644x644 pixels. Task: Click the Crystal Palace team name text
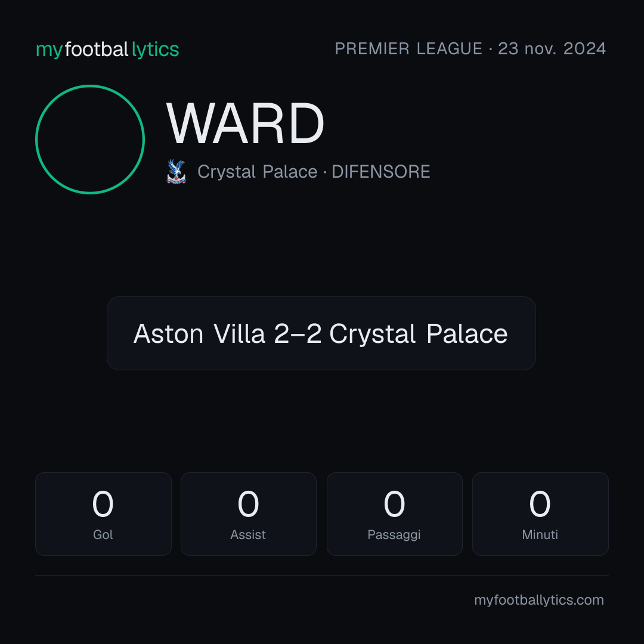tap(258, 172)
